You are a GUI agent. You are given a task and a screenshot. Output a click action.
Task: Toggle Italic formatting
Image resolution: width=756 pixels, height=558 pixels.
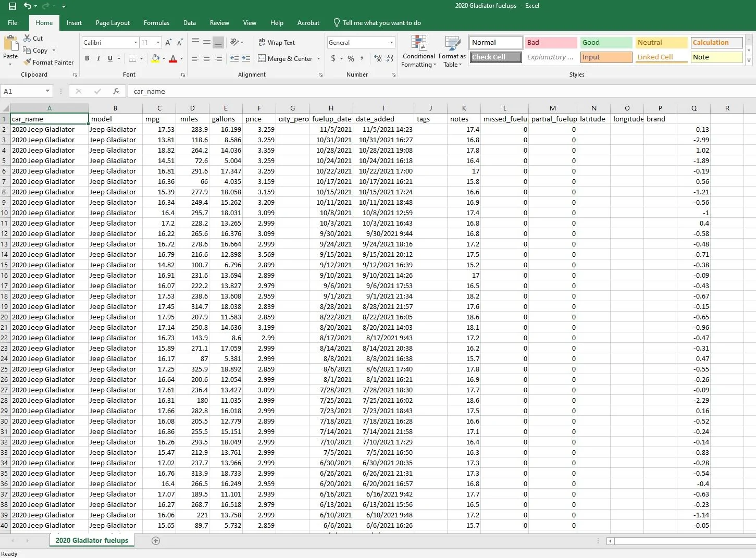98,58
